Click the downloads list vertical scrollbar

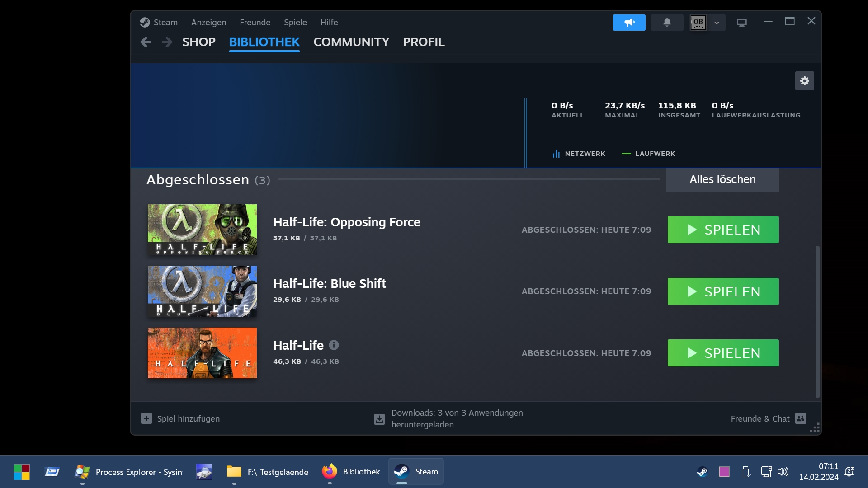(x=817, y=321)
